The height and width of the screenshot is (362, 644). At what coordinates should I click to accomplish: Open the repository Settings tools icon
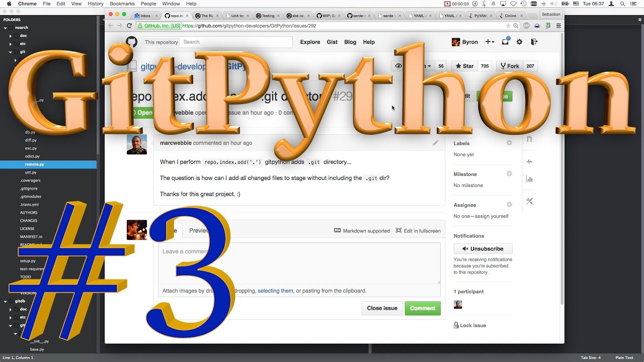pyautogui.click(x=529, y=201)
